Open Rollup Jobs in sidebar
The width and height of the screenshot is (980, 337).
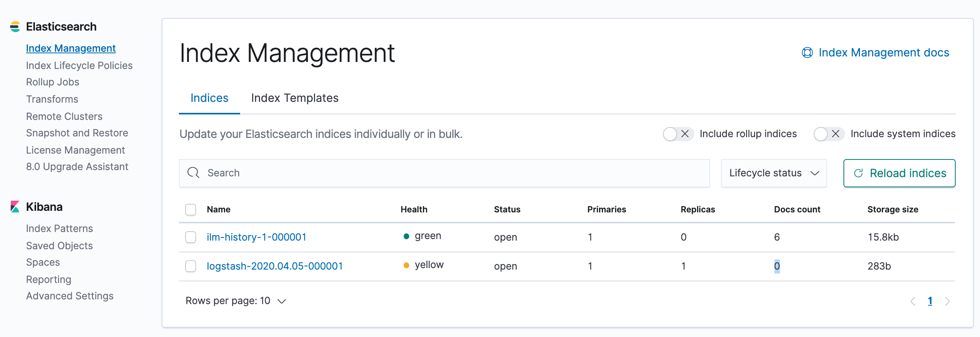[x=53, y=82]
